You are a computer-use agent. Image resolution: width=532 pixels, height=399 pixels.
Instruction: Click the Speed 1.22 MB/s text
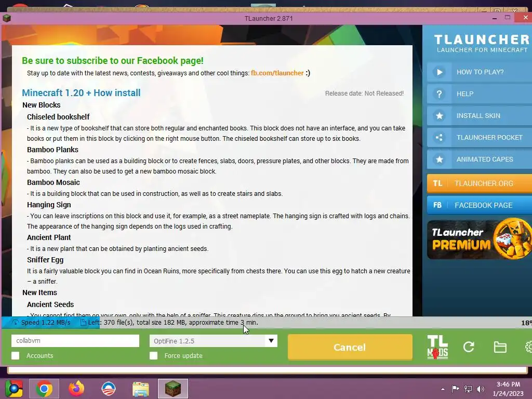[x=46, y=322]
